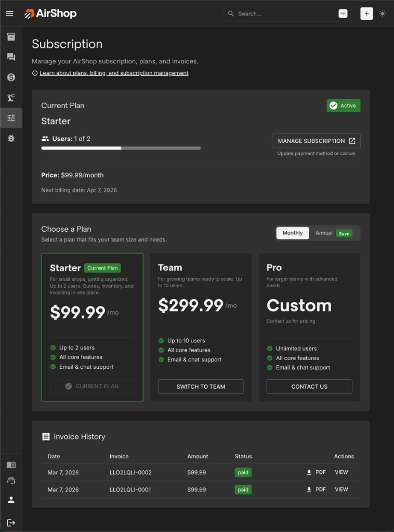This screenshot has height=532, width=394.
Task: Open the hamburger navigation menu
Action: coord(9,14)
